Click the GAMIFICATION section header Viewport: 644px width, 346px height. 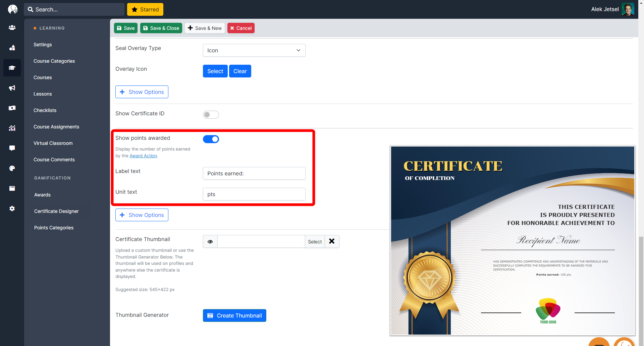point(52,178)
